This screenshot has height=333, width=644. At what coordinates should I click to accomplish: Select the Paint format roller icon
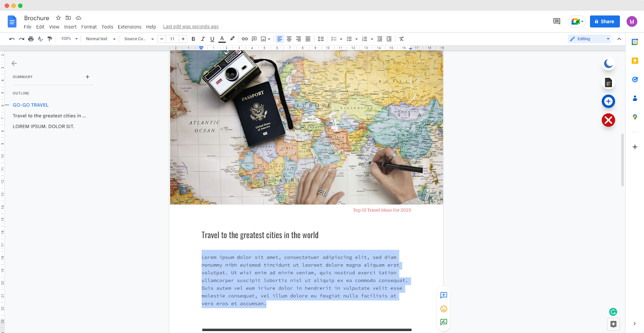(50, 39)
